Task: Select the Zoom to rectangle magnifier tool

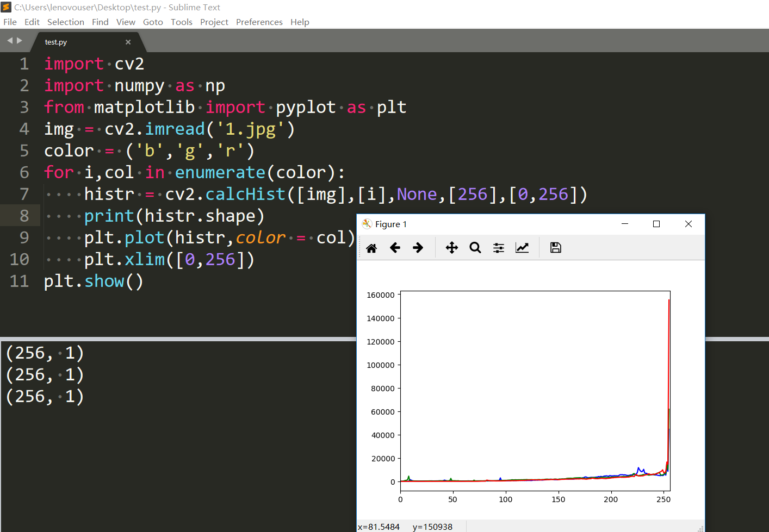Action: pos(475,248)
